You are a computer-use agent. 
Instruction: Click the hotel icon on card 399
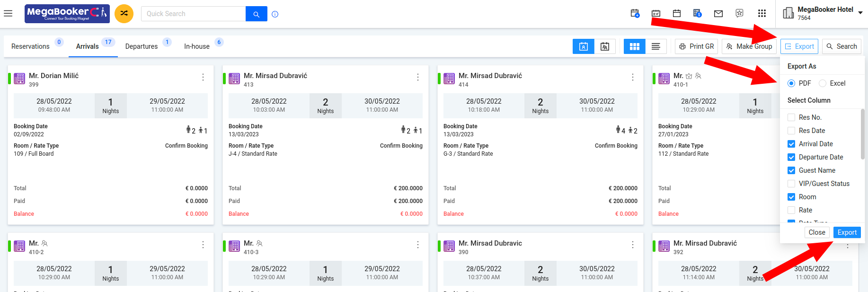click(19, 79)
